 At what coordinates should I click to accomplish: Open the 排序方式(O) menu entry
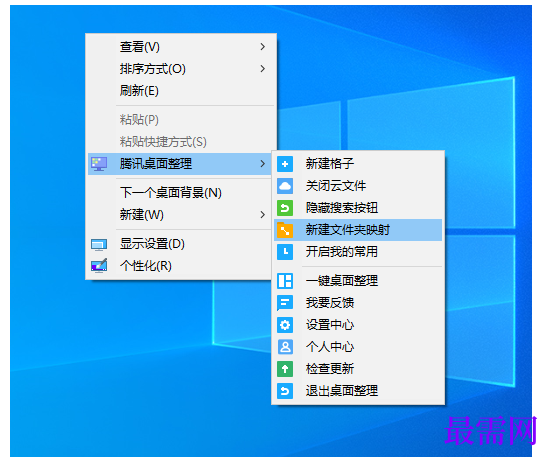pyautogui.click(x=181, y=69)
